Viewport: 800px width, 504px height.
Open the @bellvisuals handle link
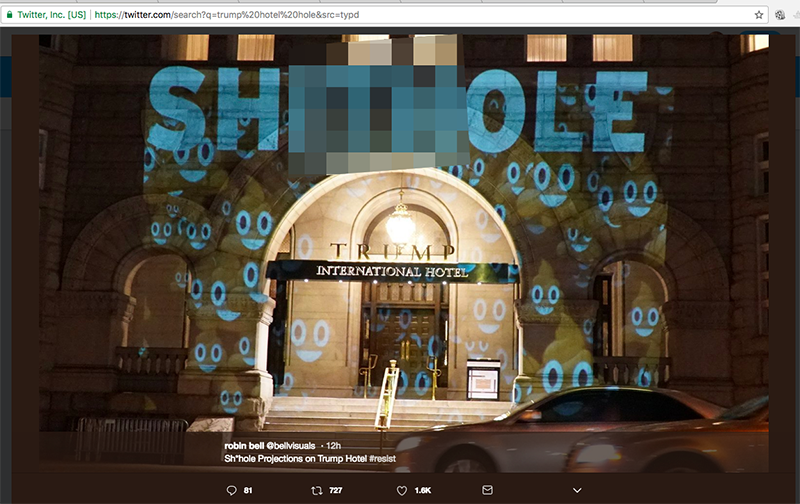click(x=291, y=445)
